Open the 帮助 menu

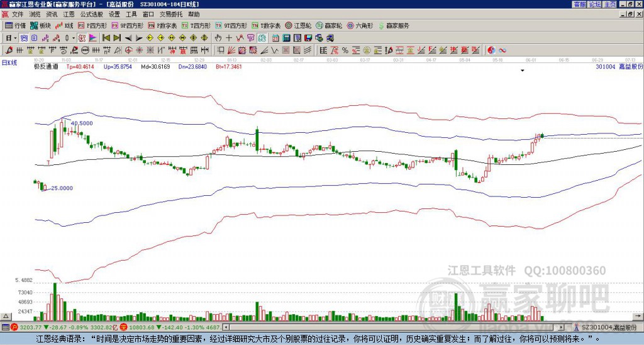point(194,14)
